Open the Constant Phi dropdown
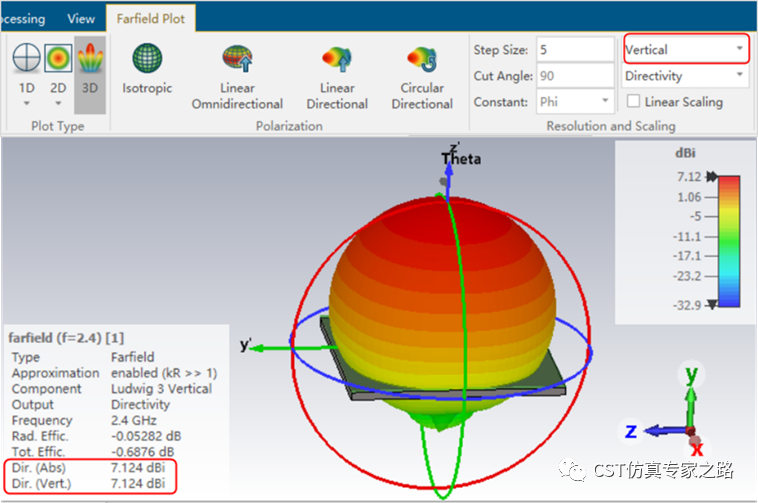The image size is (758, 503). pyautogui.click(x=575, y=101)
